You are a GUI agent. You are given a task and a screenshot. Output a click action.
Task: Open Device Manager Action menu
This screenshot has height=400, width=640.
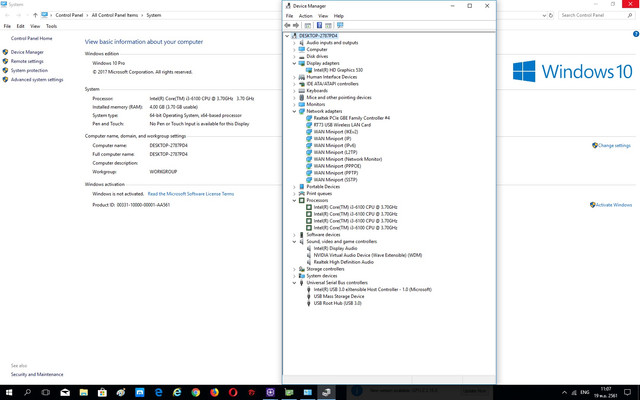(305, 16)
